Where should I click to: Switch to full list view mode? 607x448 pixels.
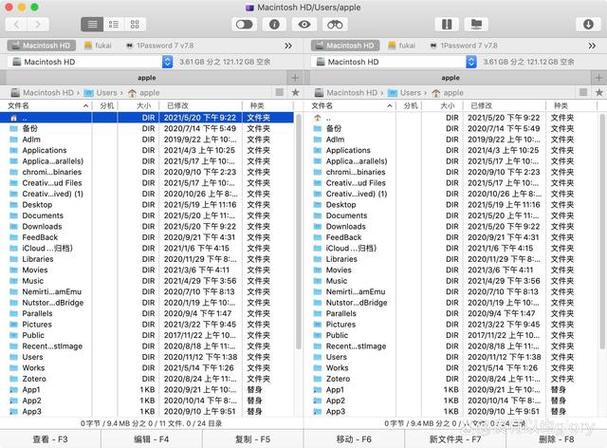(x=92, y=24)
